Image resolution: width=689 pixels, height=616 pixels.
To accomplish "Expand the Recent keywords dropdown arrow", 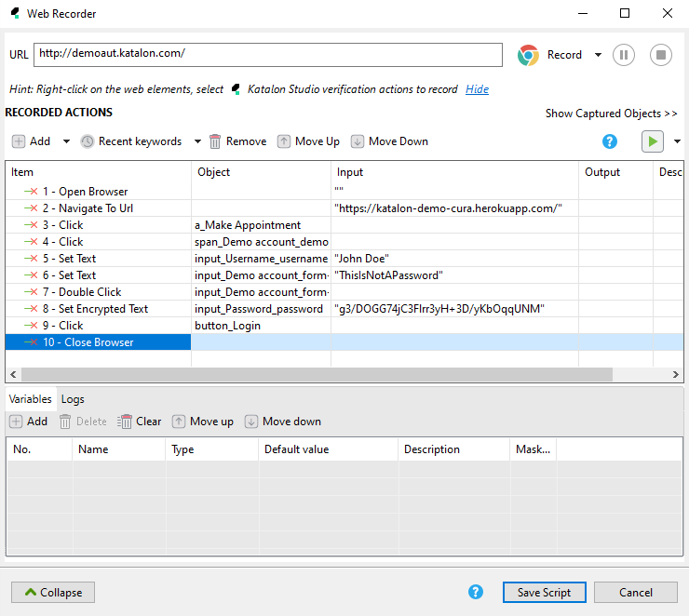I will 197,141.
